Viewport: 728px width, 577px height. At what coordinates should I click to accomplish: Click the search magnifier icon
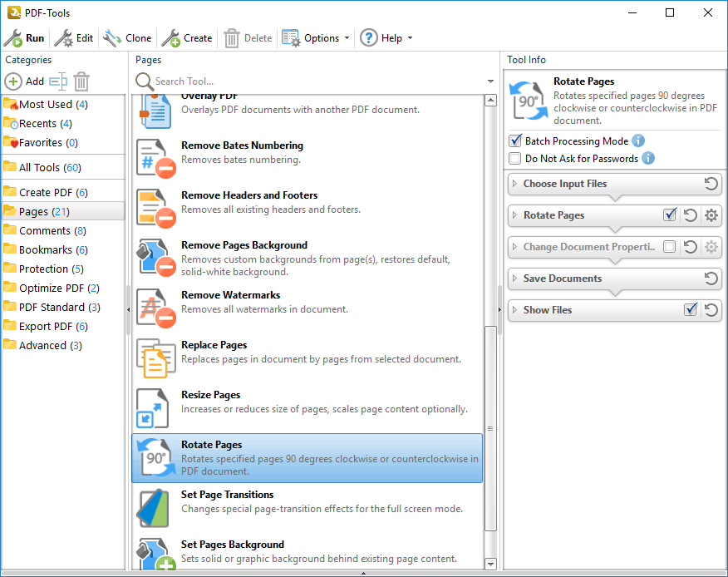[x=145, y=81]
